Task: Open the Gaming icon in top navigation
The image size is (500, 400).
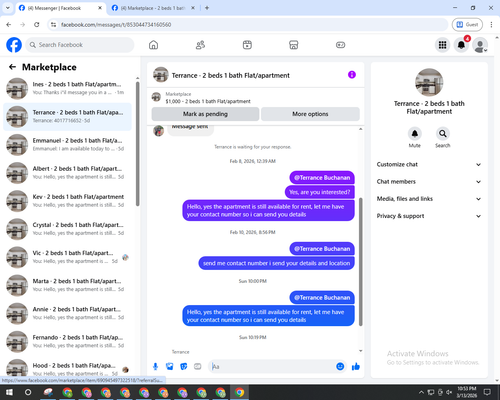Action: click(340, 45)
